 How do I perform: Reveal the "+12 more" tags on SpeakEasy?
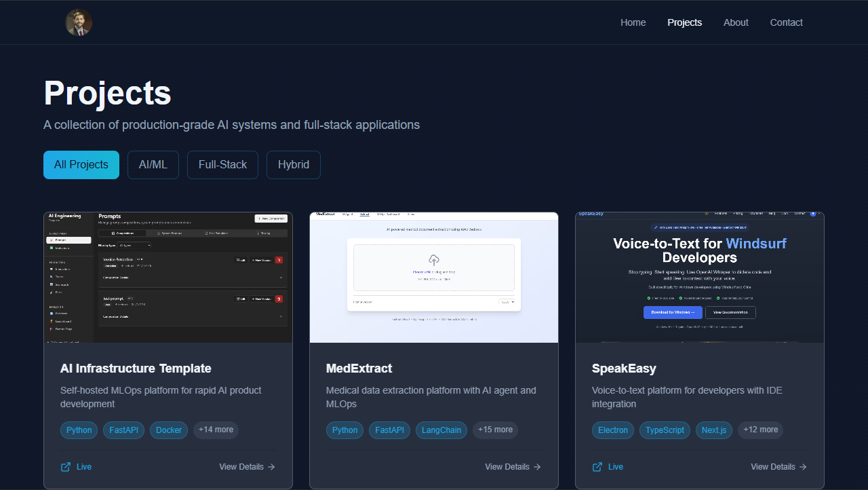click(x=760, y=430)
